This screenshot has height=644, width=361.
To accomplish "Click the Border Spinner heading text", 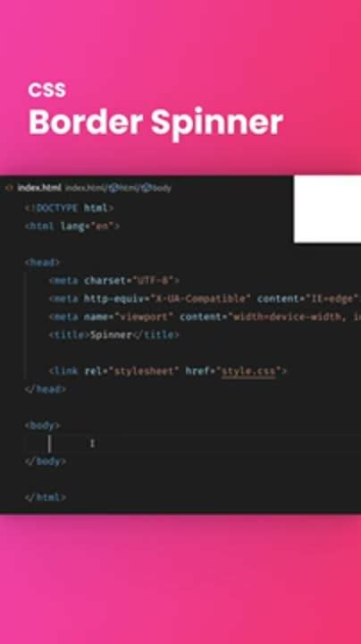I will tap(155, 123).
